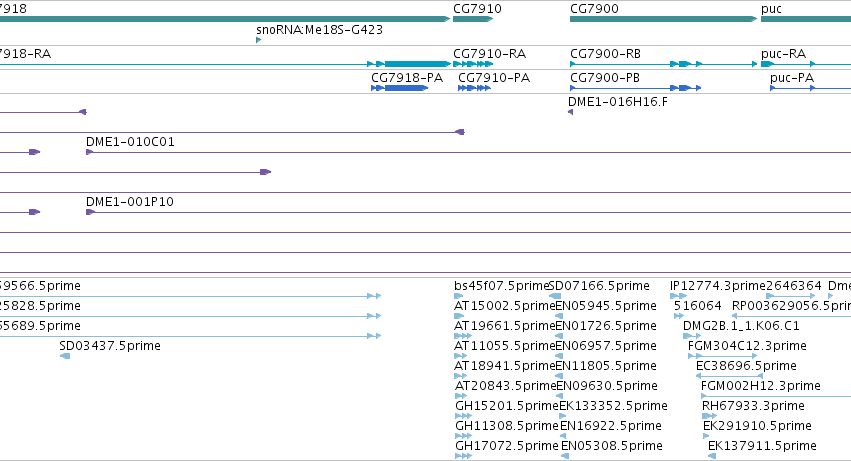Click the teal CG7910 gene bar
851x461 pixels.
473,19
